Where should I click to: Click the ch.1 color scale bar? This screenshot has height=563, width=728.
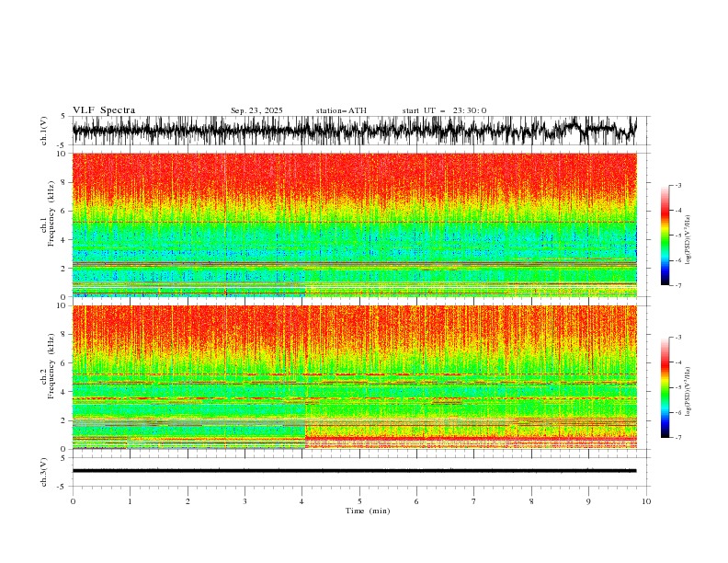(665, 236)
